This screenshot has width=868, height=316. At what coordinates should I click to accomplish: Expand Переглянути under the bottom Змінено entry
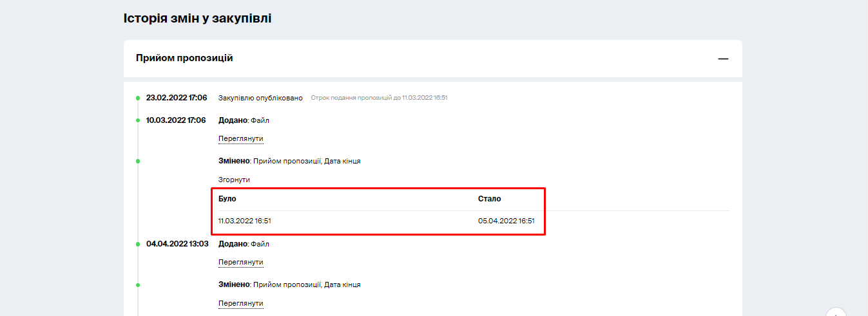pyautogui.click(x=240, y=303)
